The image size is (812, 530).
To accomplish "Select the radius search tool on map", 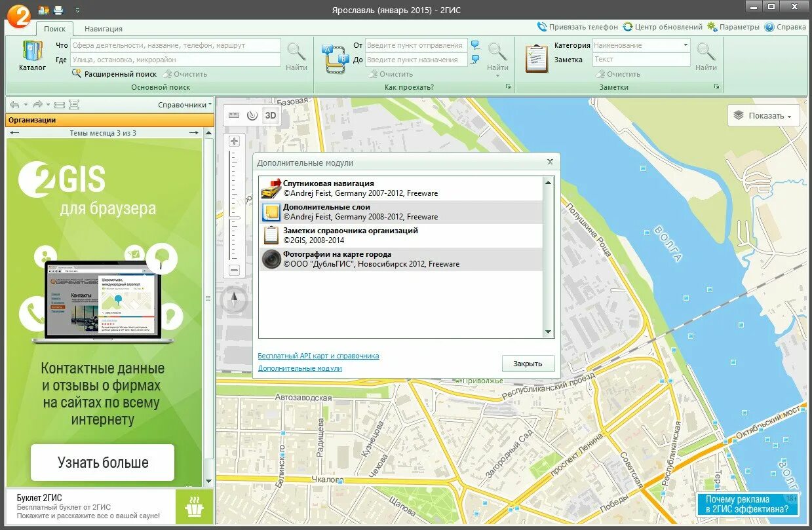I will pyautogui.click(x=252, y=116).
